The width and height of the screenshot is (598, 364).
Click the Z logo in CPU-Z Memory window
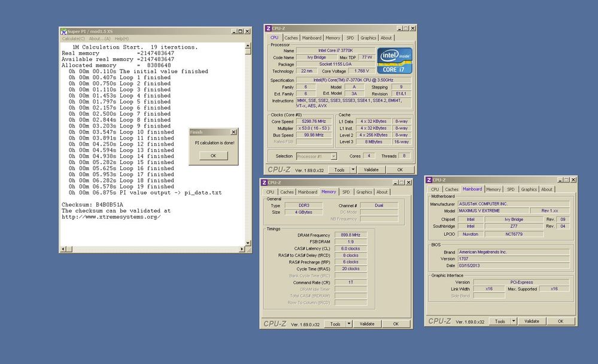click(x=264, y=183)
